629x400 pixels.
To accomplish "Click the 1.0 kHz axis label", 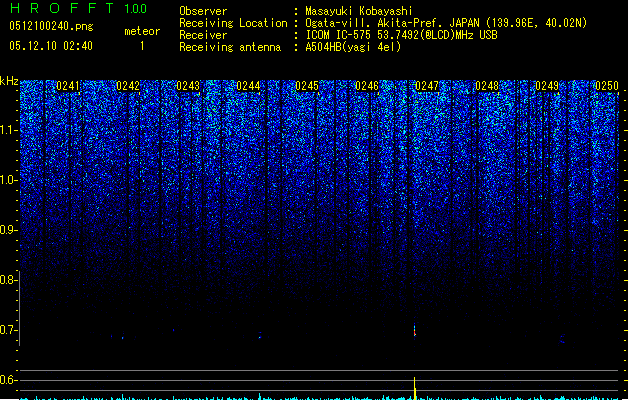I will tap(8, 180).
